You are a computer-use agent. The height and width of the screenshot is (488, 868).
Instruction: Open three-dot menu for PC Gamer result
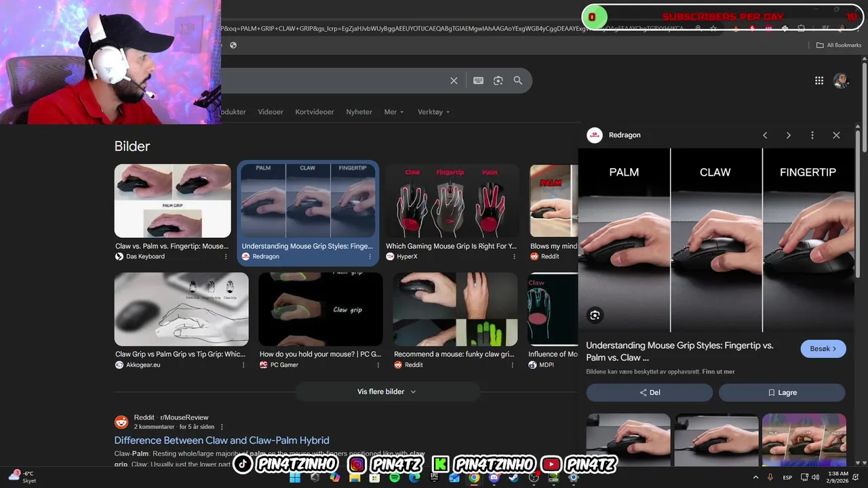[x=378, y=365]
